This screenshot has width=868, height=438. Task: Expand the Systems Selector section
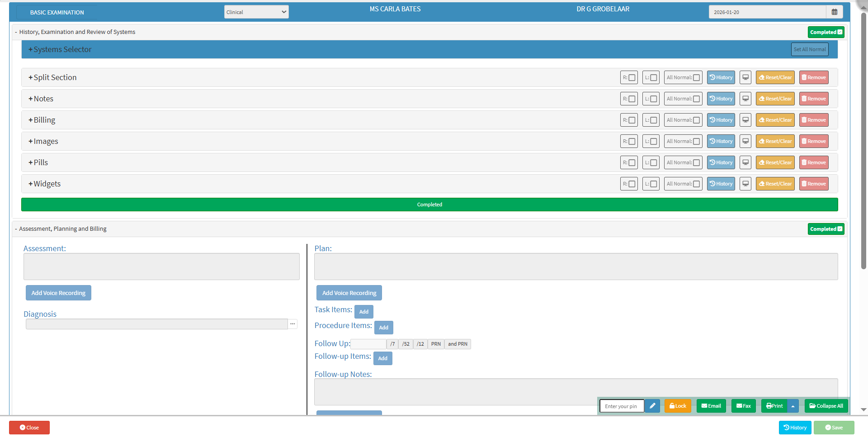tap(60, 49)
